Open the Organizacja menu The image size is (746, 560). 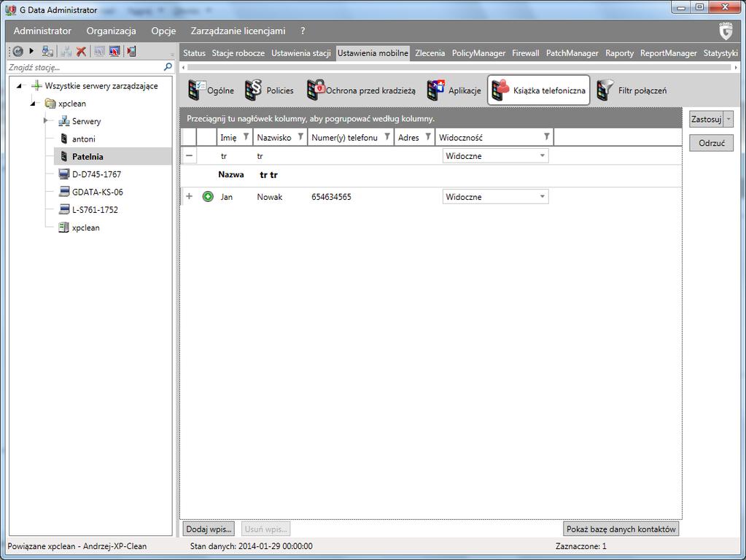tap(112, 31)
